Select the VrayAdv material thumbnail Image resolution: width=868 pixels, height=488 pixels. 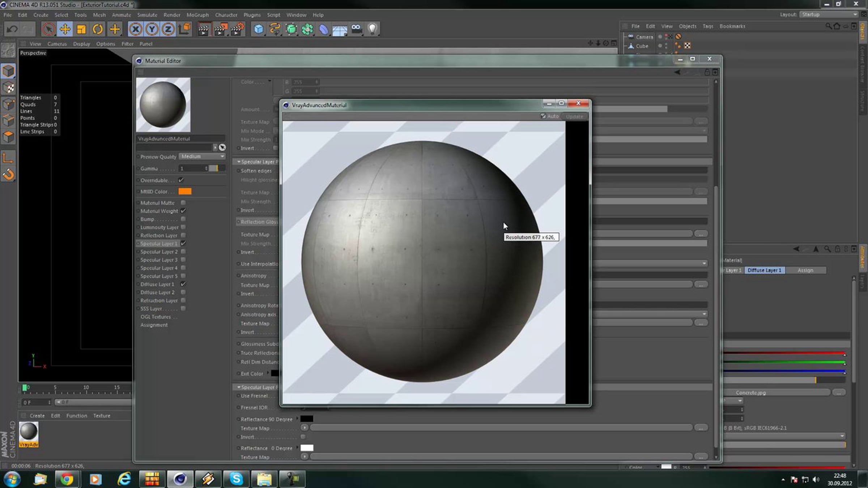click(x=29, y=433)
